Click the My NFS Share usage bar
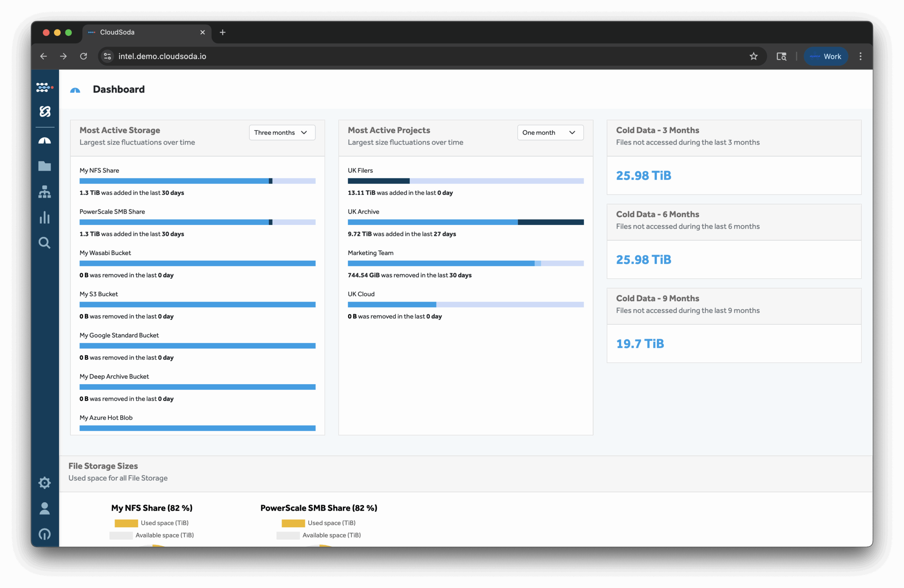 coord(197,181)
